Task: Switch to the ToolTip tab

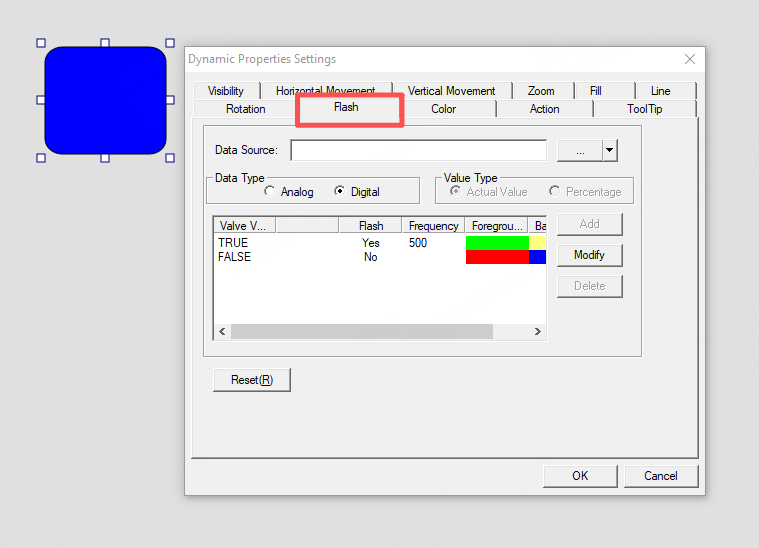Action: click(x=644, y=109)
